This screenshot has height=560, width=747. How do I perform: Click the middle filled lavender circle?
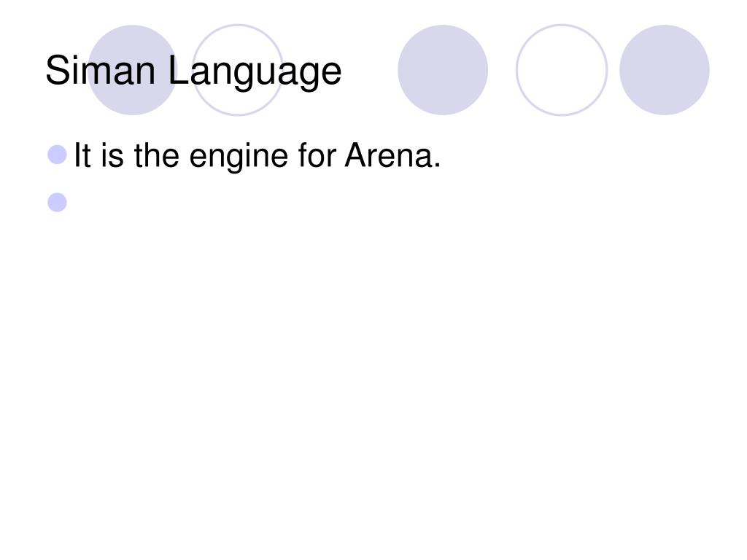[443, 70]
